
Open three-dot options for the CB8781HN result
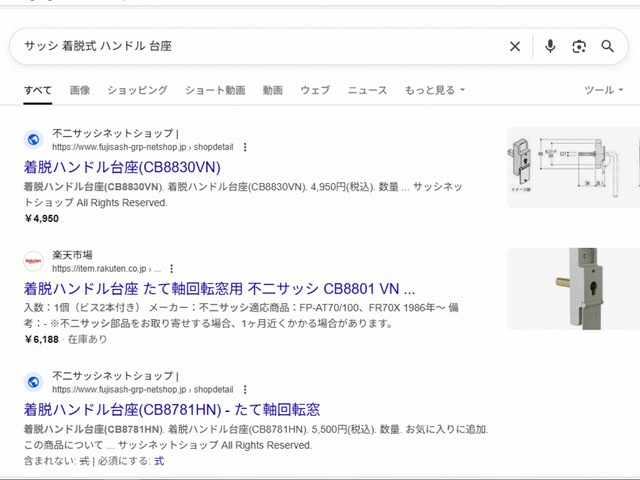click(245, 389)
